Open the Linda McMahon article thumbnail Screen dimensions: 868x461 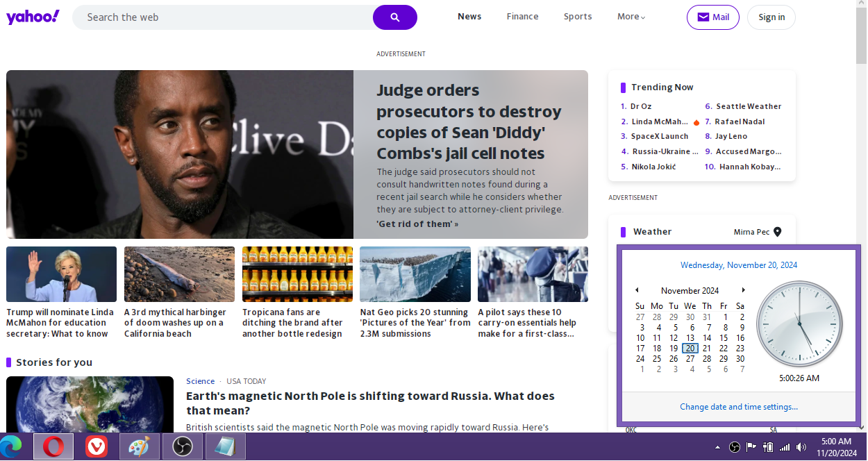pos(61,274)
